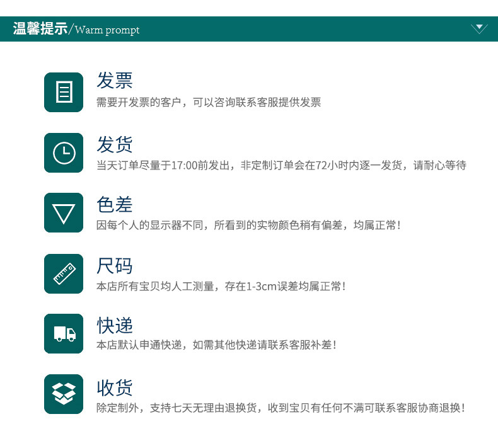Click the seven-day return policy description
Viewport: 498px width, 448px height.
click(281, 408)
